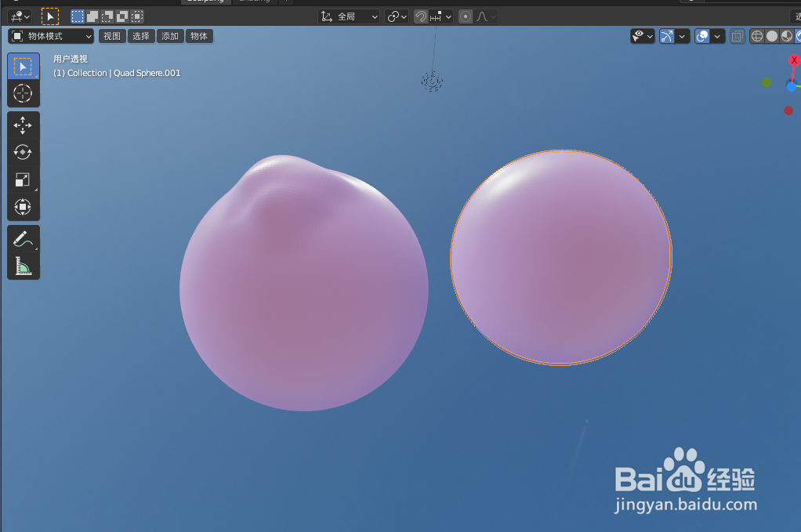Toggle show gizmos button

point(667,36)
